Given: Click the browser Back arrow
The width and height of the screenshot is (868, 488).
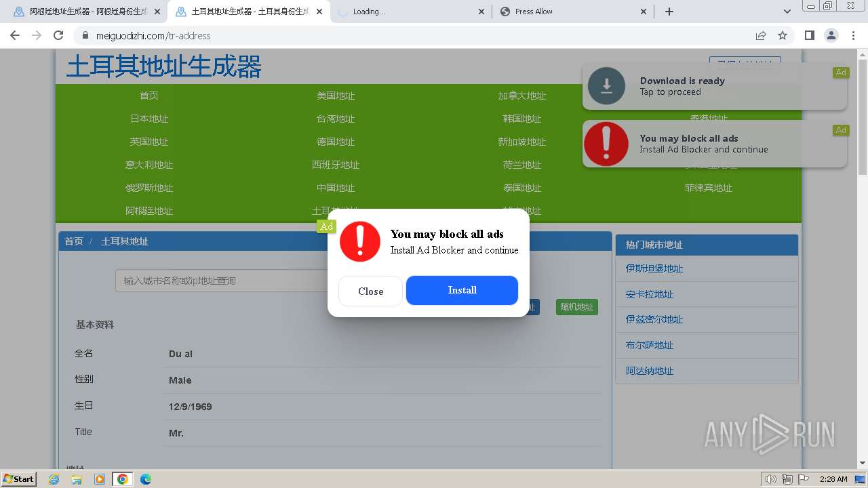Looking at the screenshot, I should click(15, 35).
